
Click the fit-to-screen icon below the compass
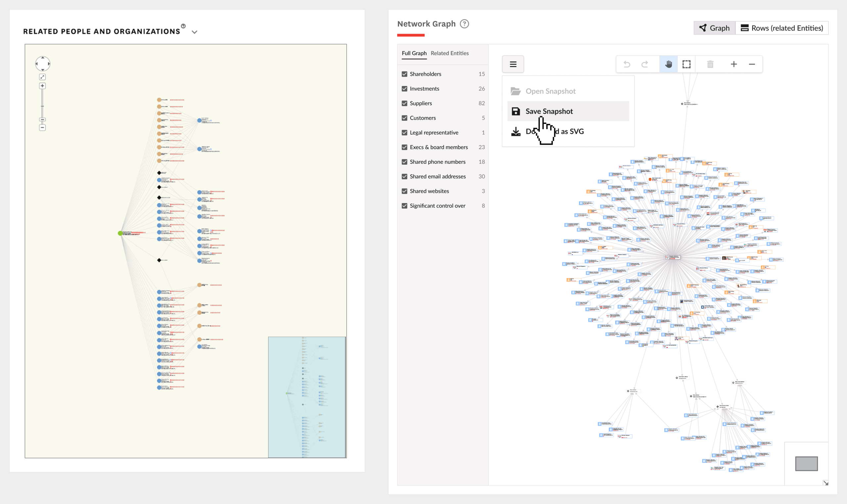(x=42, y=77)
